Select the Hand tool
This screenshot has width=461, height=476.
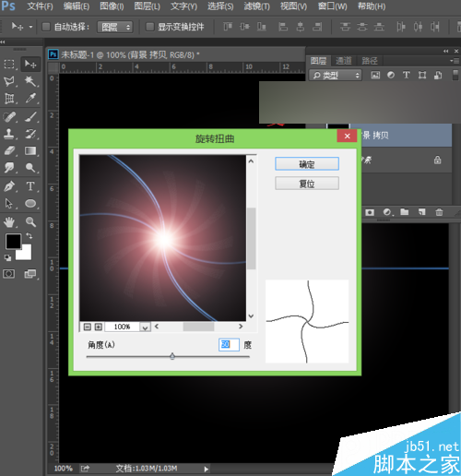(9, 221)
